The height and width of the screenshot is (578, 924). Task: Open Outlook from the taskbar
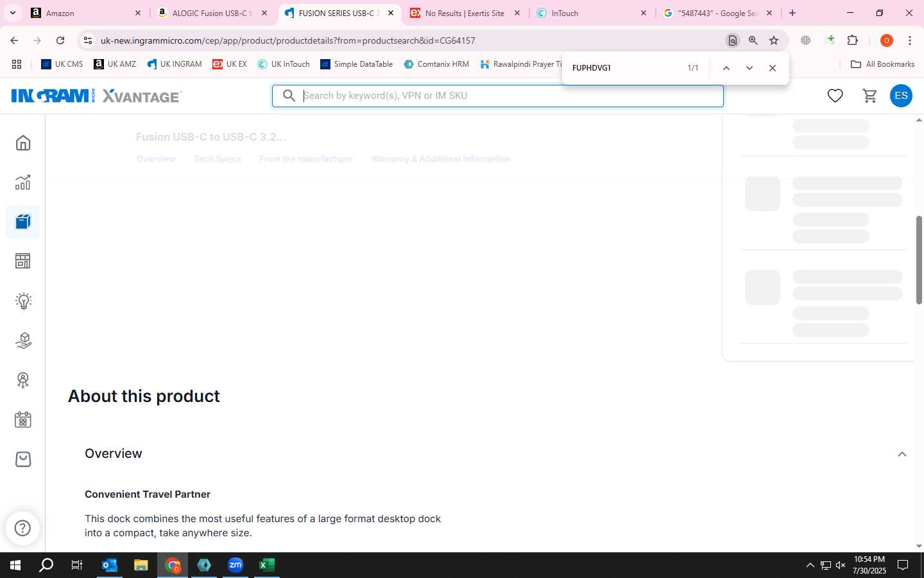click(110, 565)
